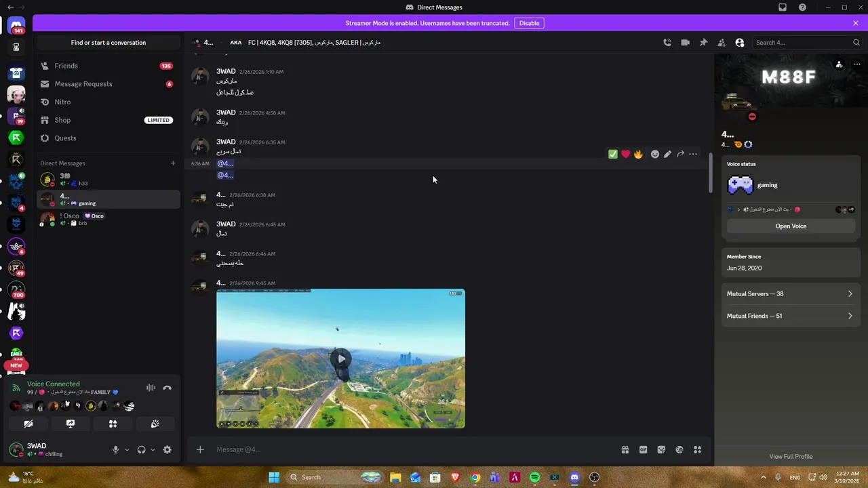Toggle the user profile panel icon
This screenshot has height=488, width=868.
pyautogui.click(x=740, y=42)
